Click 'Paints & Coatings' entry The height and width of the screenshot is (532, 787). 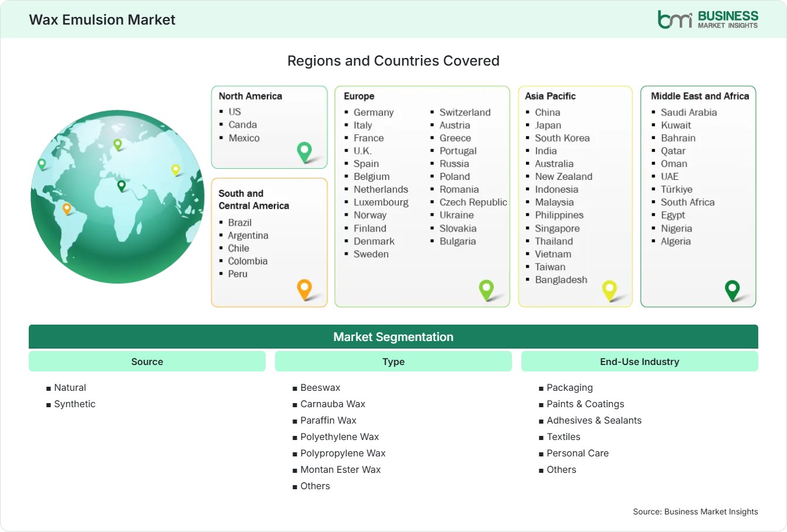pos(585,404)
